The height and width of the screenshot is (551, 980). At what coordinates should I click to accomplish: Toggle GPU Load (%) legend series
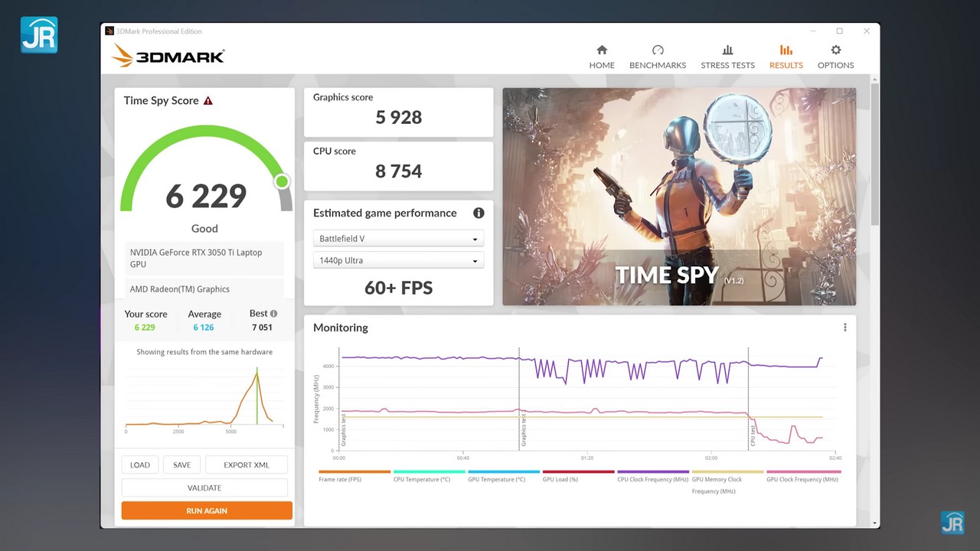(x=578, y=479)
